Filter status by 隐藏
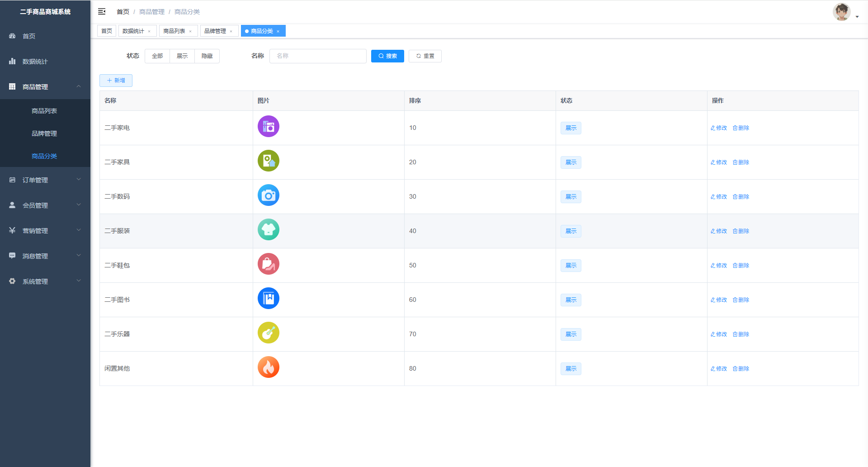The width and height of the screenshot is (868, 467). coord(207,56)
